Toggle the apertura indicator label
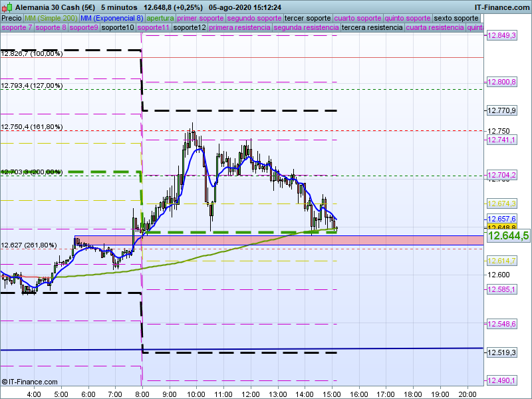Image resolution: width=532 pixels, height=399 pixels. (160, 18)
